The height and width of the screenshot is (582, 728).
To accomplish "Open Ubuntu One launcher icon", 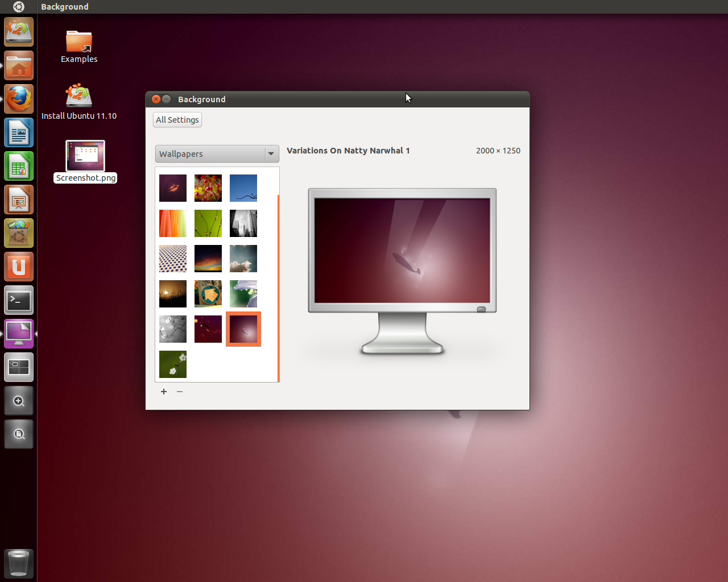I will 19,267.
